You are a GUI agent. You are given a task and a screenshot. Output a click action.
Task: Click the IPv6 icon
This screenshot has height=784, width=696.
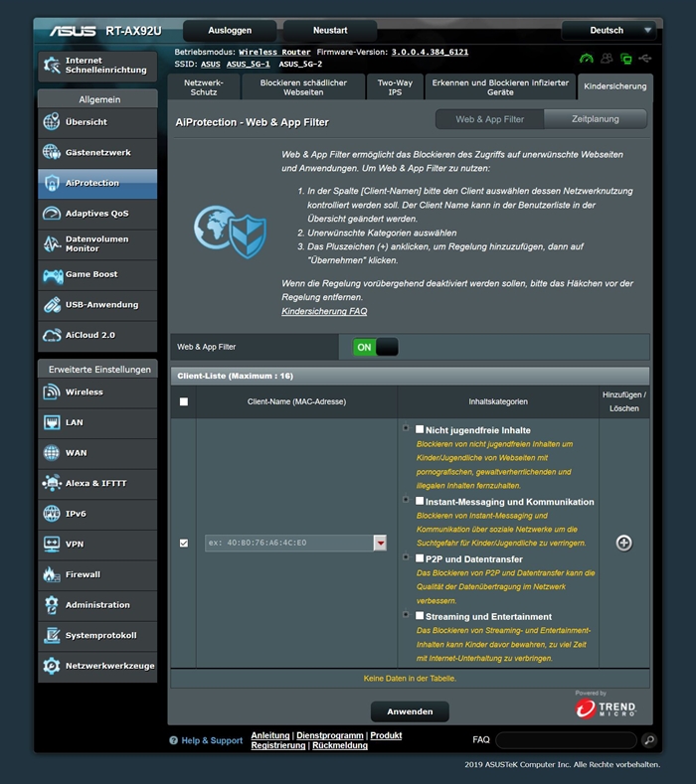click(52, 514)
